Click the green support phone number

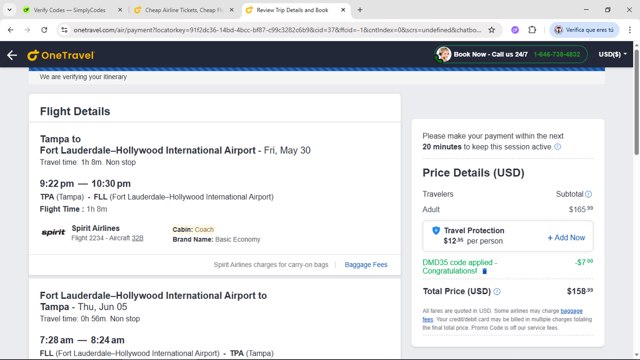tap(556, 54)
